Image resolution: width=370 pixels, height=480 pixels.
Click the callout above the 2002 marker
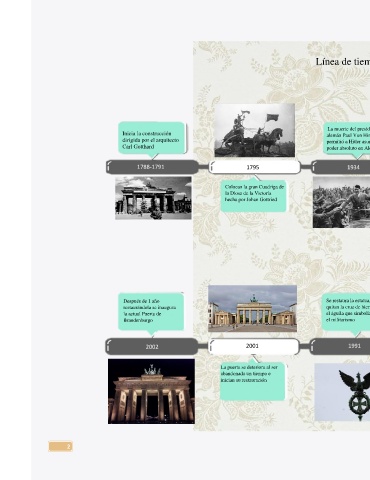click(x=151, y=312)
